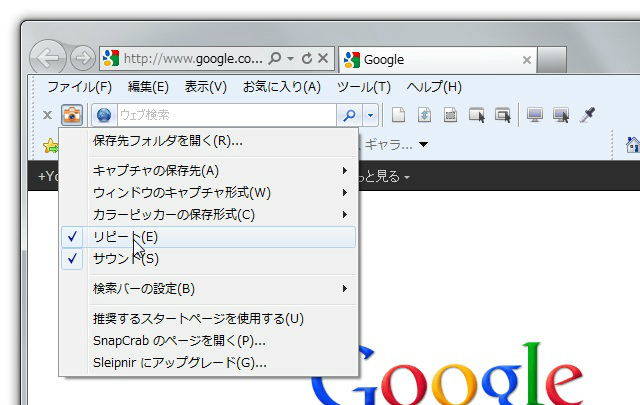The image size is (640, 405).
Task: Click the address bar URL field
Action: click(193, 59)
